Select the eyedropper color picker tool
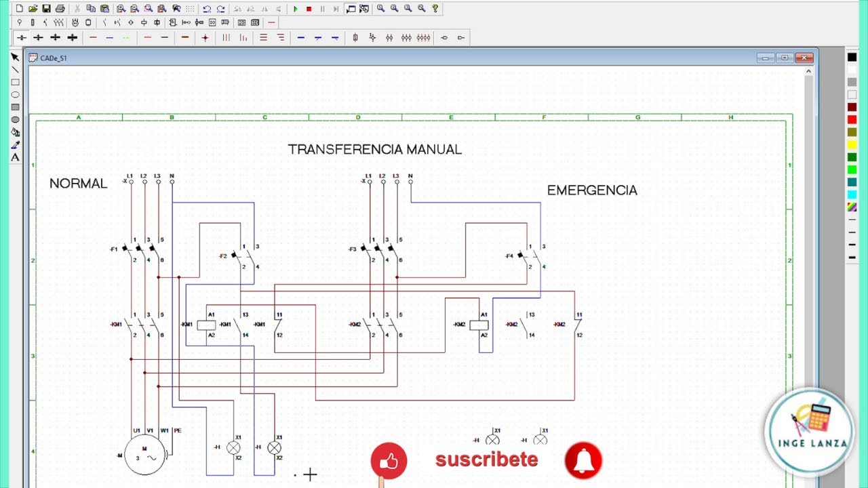This screenshot has height=488, width=868. [15, 144]
